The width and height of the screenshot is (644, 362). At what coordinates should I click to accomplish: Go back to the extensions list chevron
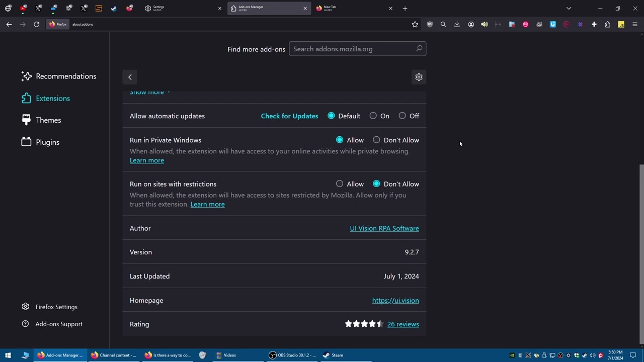tap(130, 77)
